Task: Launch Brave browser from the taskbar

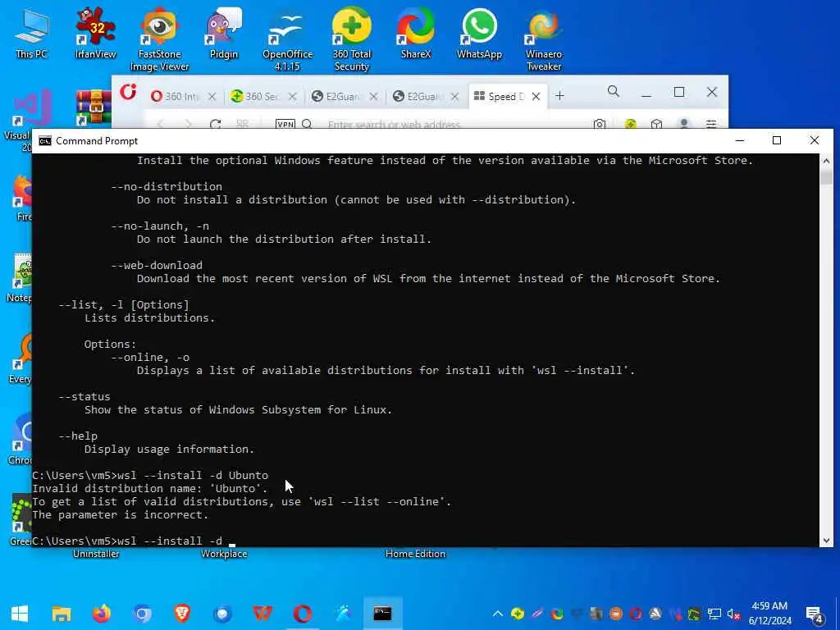Action: click(x=182, y=614)
